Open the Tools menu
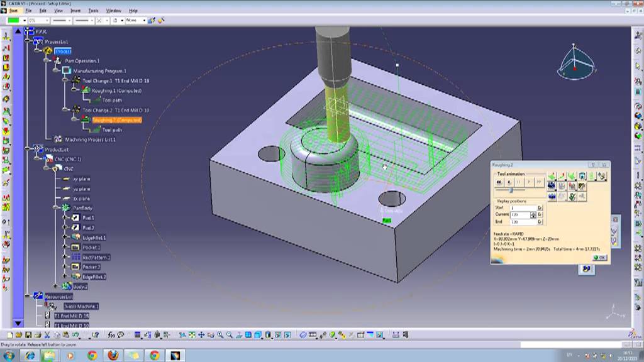Screen dimensions: 644x362 (93, 11)
